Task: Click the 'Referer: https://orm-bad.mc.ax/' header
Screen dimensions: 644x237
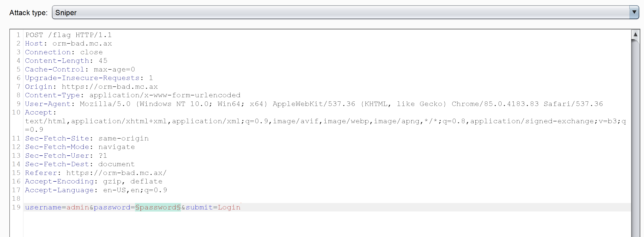Action: click(x=96, y=173)
